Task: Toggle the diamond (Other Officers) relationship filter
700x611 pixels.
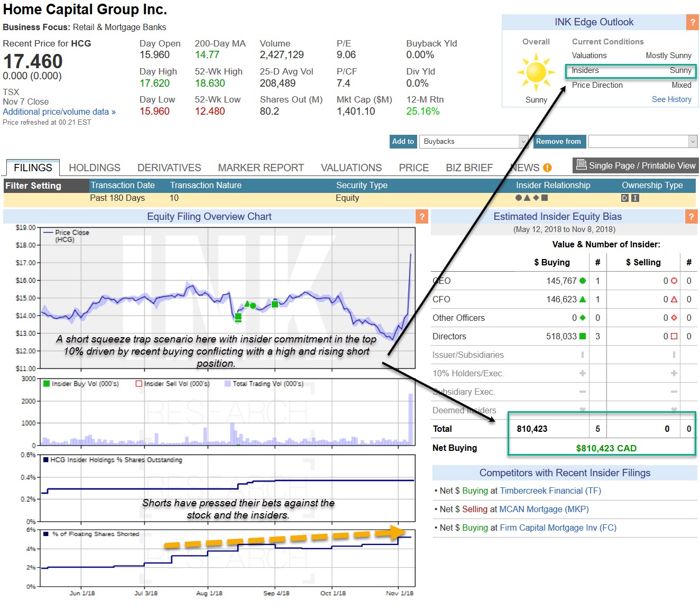Action: point(536,198)
